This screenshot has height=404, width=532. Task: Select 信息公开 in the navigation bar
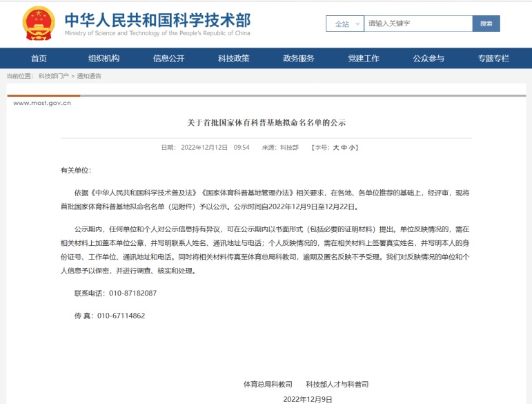point(168,59)
